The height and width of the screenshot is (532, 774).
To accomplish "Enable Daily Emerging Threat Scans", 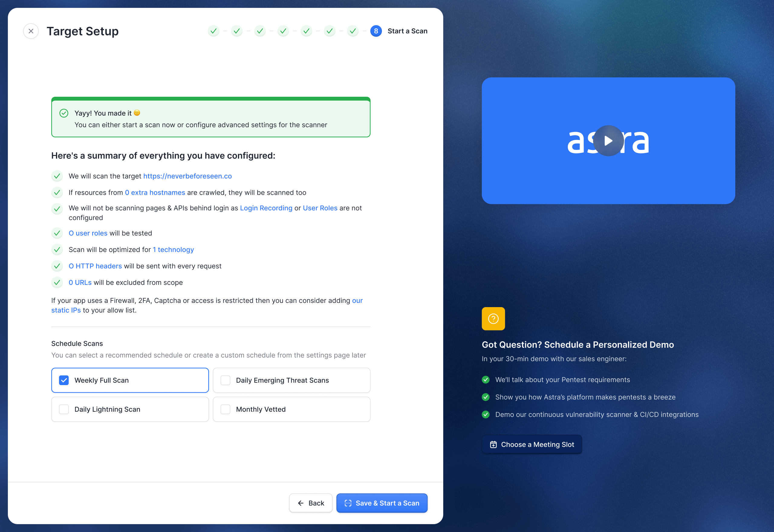I will click(225, 380).
